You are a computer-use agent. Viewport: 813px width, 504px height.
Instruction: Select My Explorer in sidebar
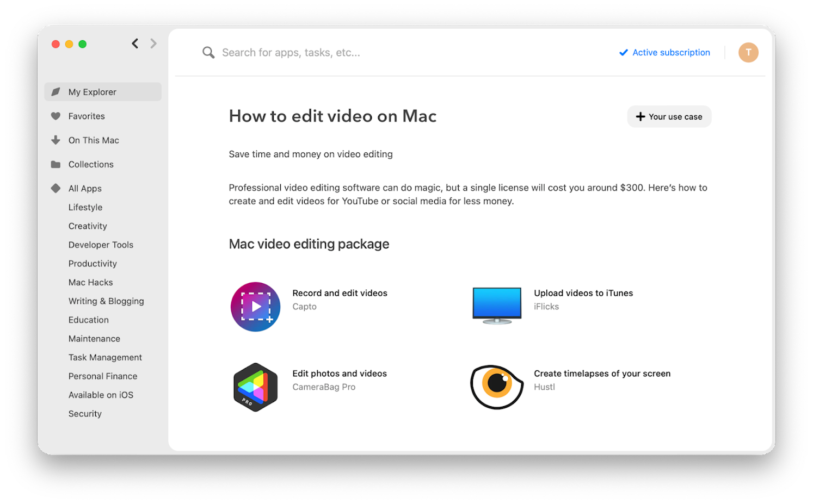93,92
